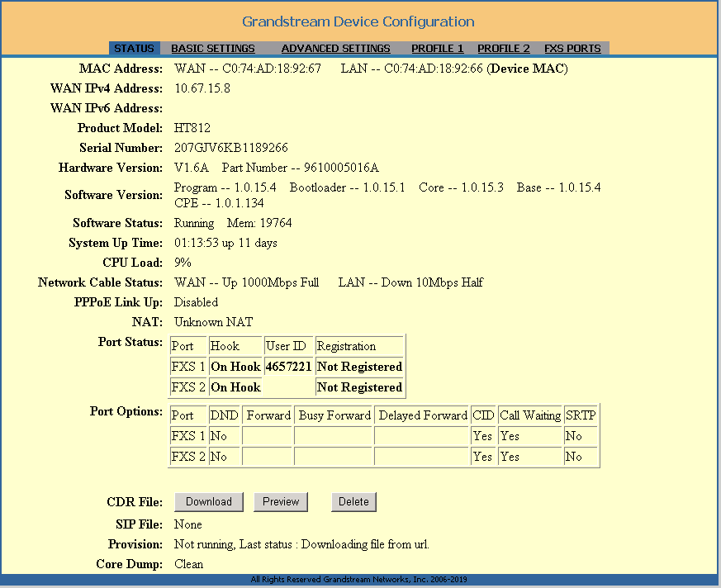Click the Grandstream Device Configuration title

pyautogui.click(x=358, y=21)
